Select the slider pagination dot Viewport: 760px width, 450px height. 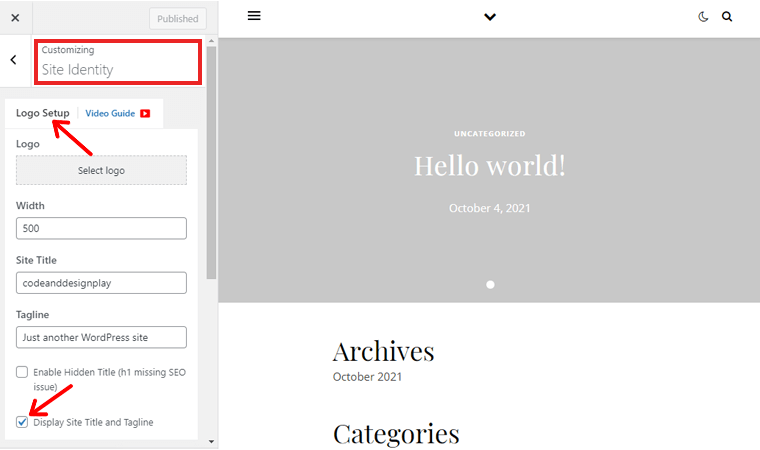click(490, 285)
